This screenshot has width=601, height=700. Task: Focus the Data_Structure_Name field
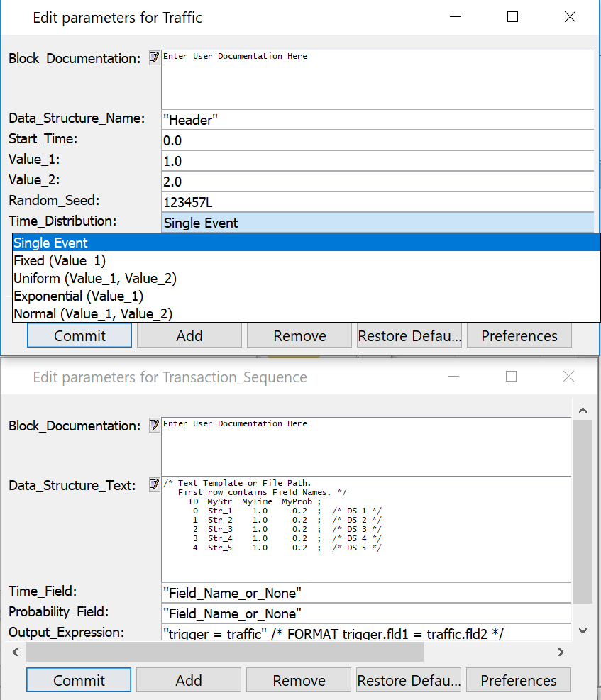[x=377, y=120]
